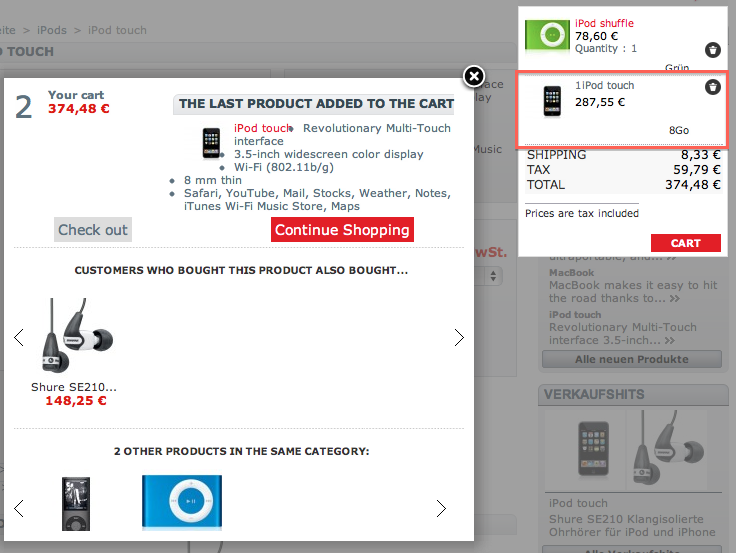The width and height of the screenshot is (736, 553).
Task: Click the TOTAL 374,48 € row
Action: (623, 184)
